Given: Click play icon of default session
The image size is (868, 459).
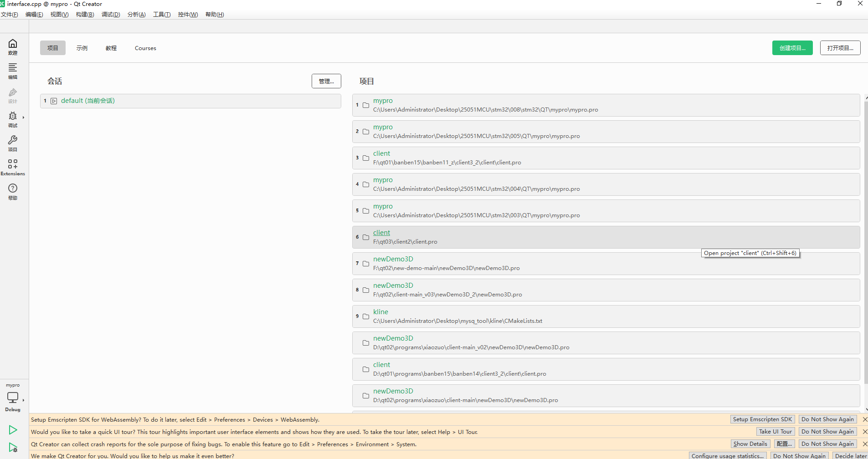Looking at the screenshot, I should (x=54, y=101).
